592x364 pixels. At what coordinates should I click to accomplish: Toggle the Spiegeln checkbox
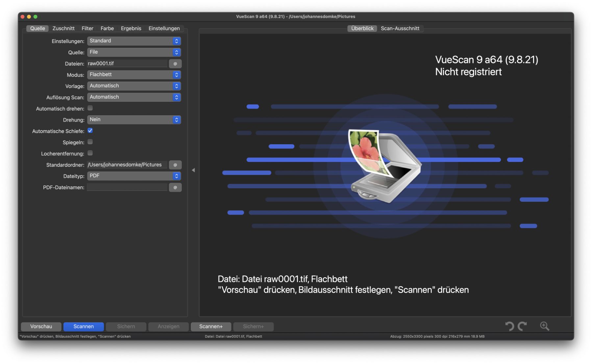click(x=90, y=142)
